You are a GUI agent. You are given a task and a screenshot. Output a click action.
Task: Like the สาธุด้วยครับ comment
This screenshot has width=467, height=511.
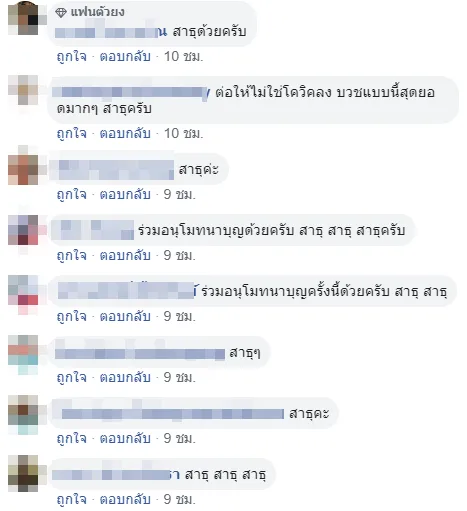click(x=71, y=56)
